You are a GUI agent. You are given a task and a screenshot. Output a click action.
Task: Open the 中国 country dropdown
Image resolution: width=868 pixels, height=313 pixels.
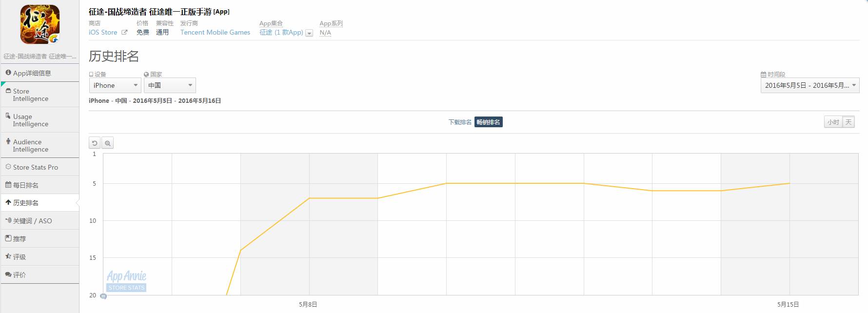click(x=170, y=85)
